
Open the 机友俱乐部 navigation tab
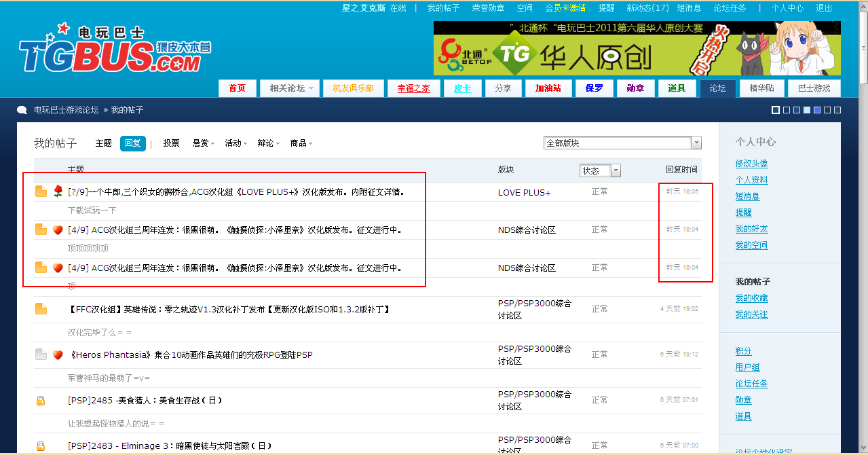pos(354,88)
